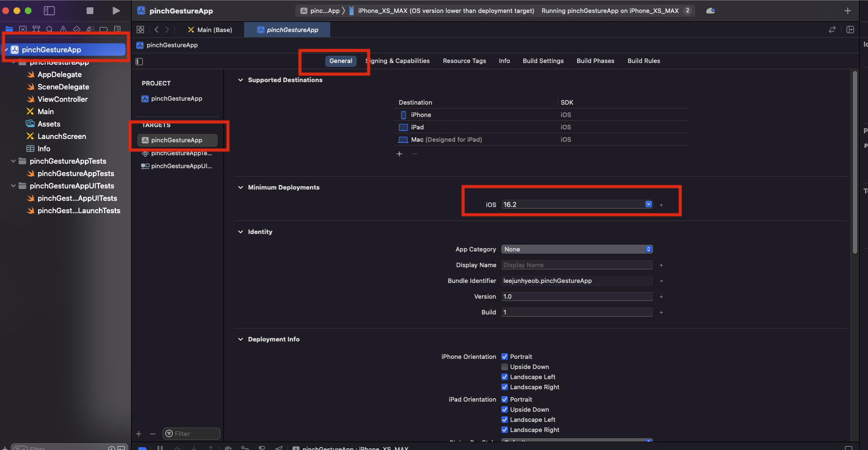
Task: Stop the running app
Action: pyautogui.click(x=90, y=11)
